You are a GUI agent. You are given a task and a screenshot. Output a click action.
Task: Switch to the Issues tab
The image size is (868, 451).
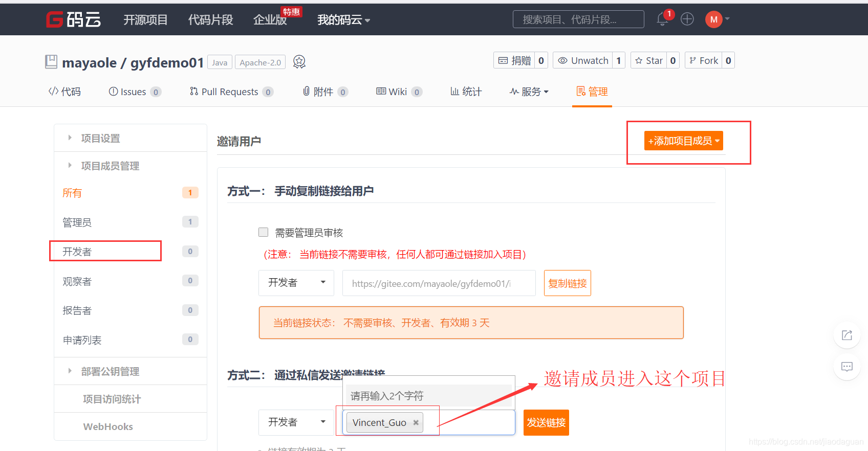[135, 92]
